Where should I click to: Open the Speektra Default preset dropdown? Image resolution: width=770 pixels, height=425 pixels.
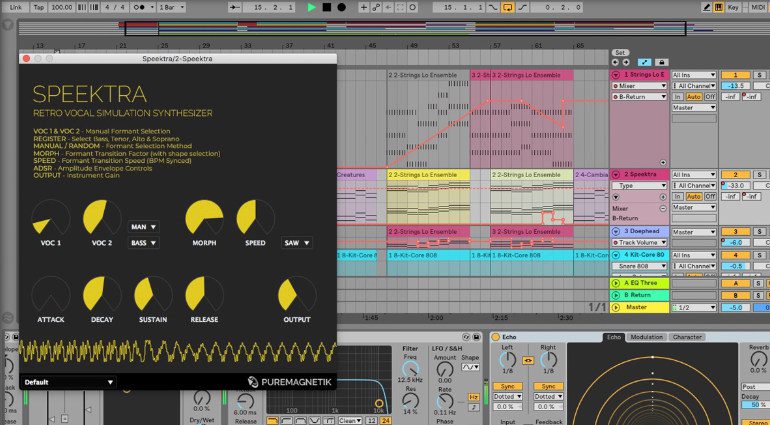coord(68,382)
